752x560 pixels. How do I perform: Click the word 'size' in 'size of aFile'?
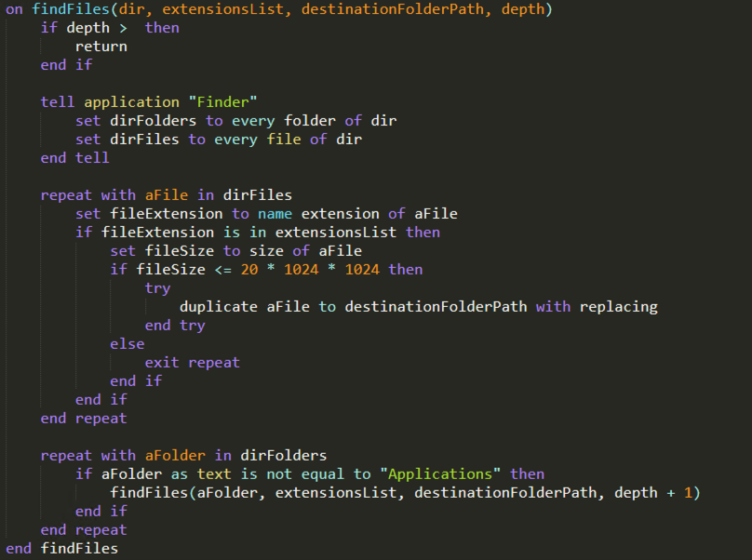click(x=267, y=251)
